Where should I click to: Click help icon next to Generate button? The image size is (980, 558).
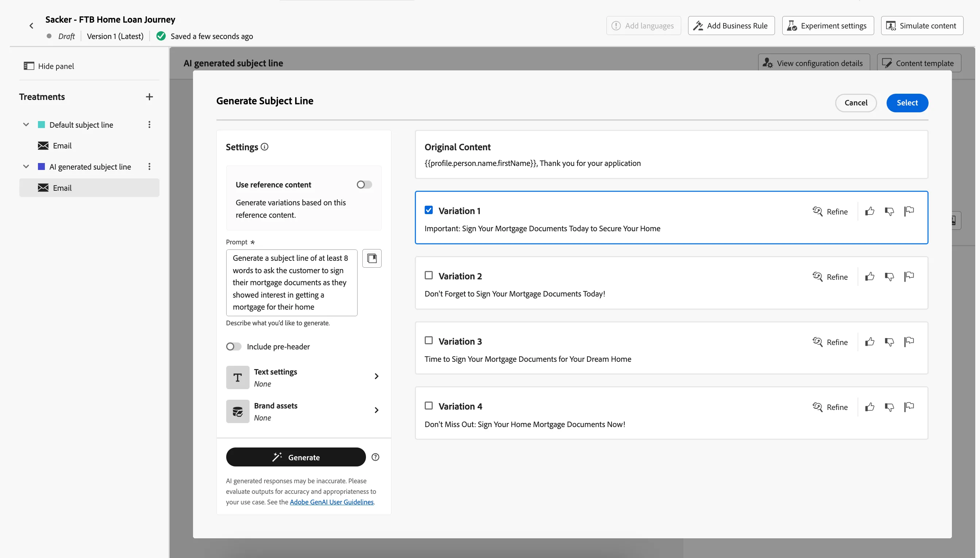375,457
